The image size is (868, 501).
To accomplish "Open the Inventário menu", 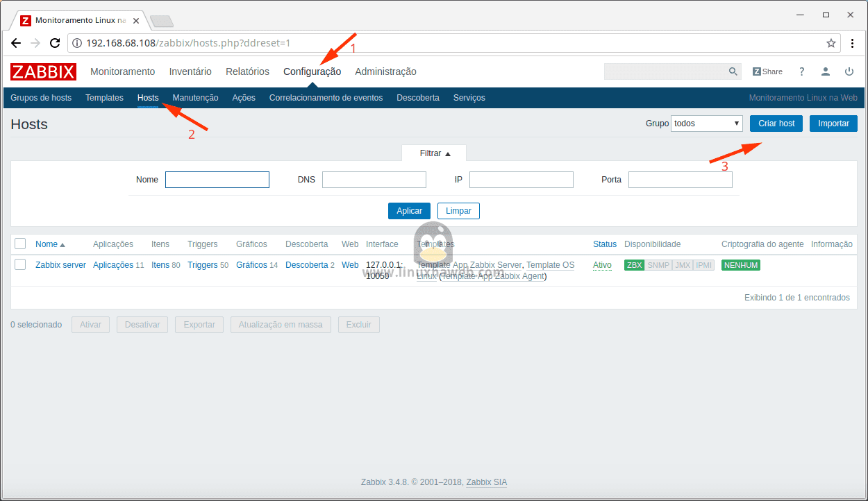I will pos(190,71).
